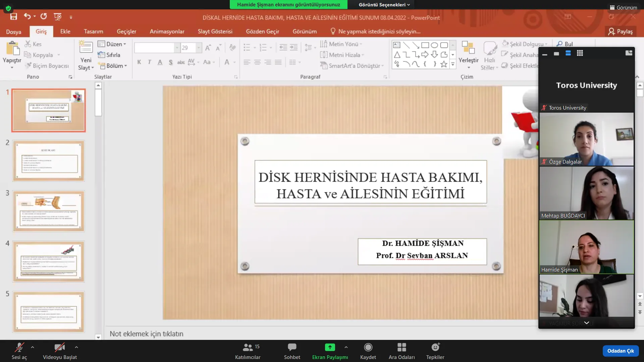Click the Yeni Slayt new slide icon

tap(86, 47)
